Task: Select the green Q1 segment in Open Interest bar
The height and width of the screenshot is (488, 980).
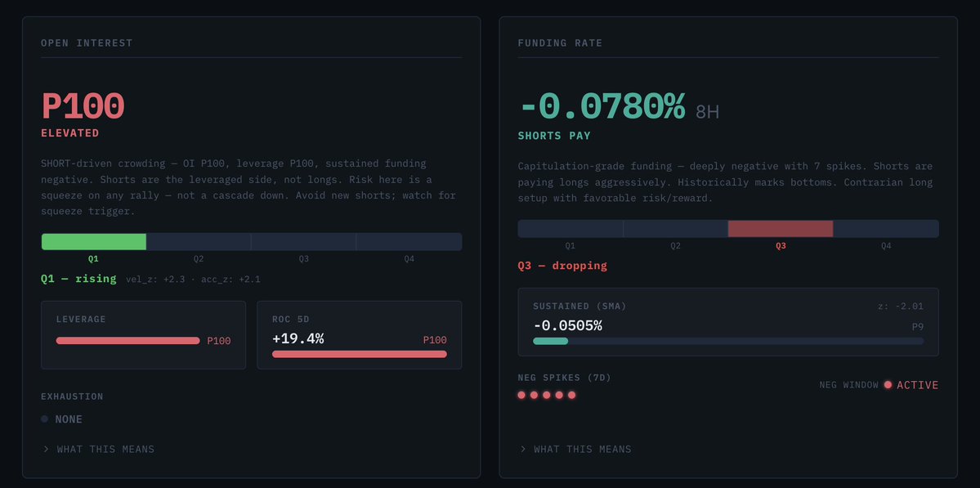Action: pyautogui.click(x=93, y=242)
